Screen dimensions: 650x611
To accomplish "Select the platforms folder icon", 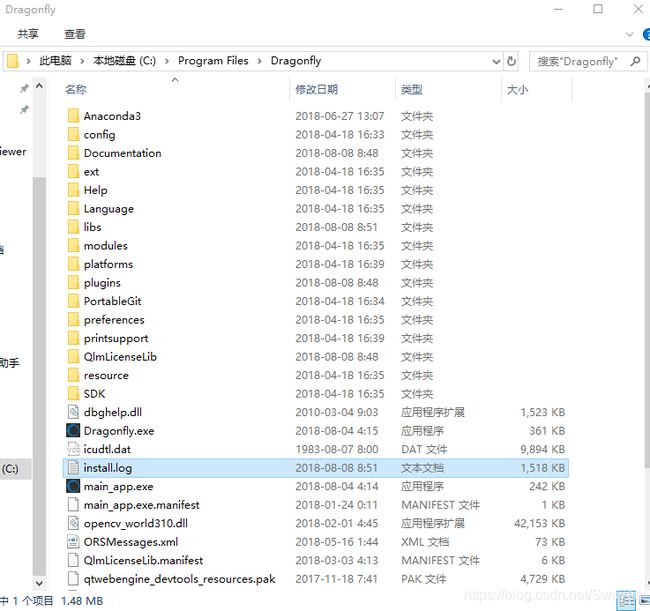I will pyautogui.click(x=73, y=264).
